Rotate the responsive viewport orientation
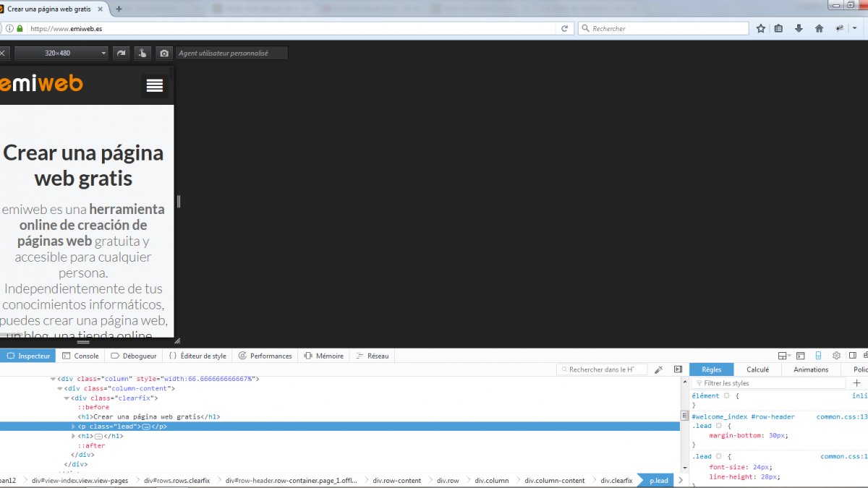The width and height of the screenshot is (868, 488). click(122, 53)
